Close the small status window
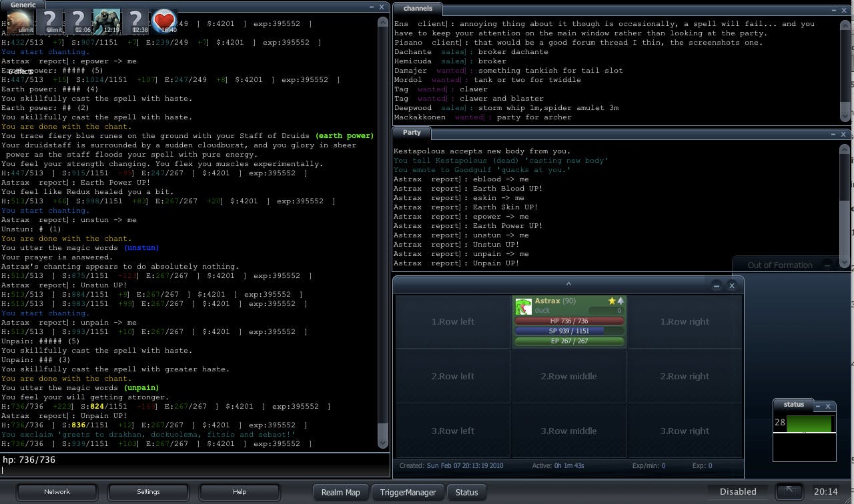854x504 pixels. (x=829, y=406)
